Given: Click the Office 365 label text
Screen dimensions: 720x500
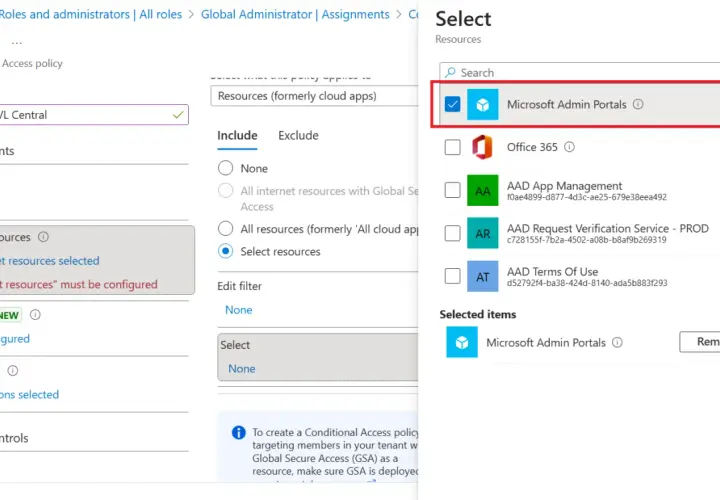Looking at the screenshot, I should pos(532,147).
